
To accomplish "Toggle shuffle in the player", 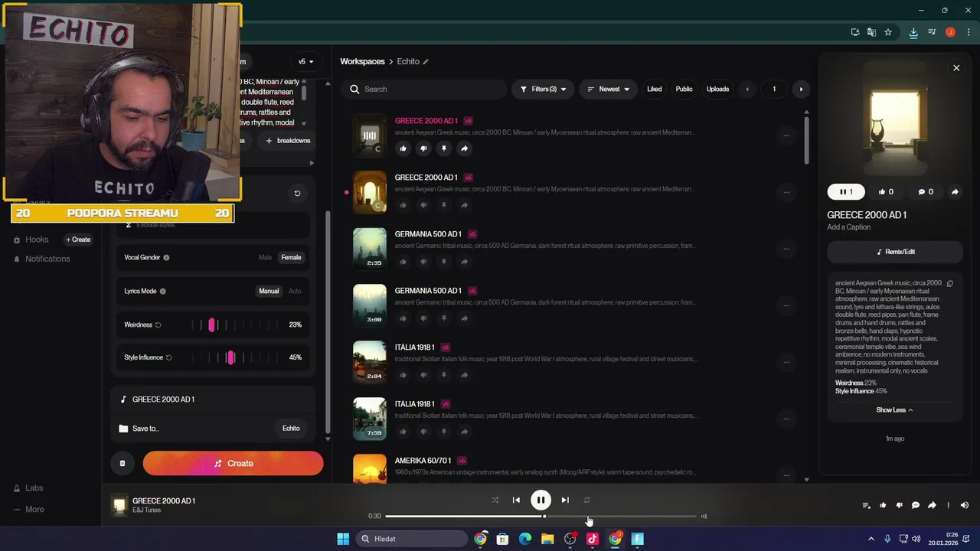I will (x=495, y=500).
